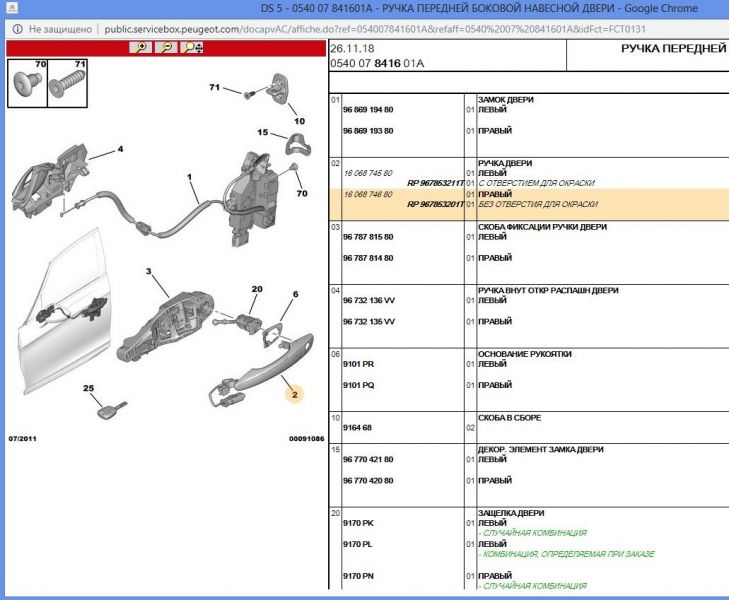The image size is (729, 600).
Task: Select screw thumbnail number 70
Action: pos(26,86)
